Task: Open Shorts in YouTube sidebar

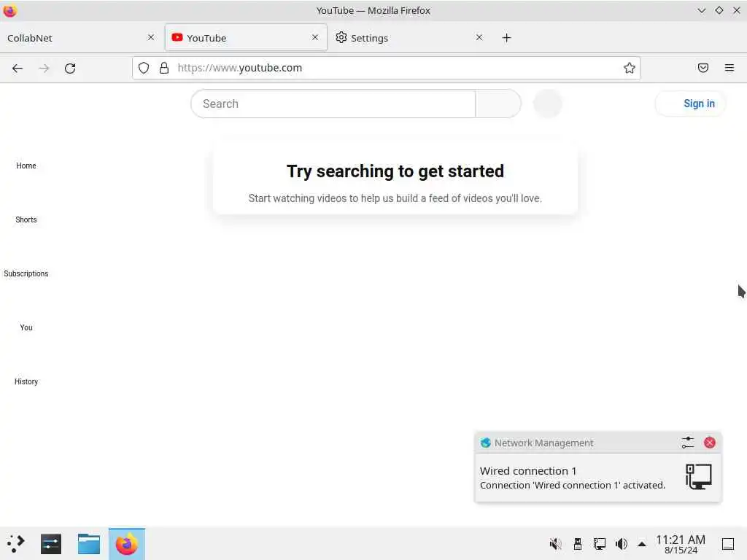Action: tap(26, 219)
